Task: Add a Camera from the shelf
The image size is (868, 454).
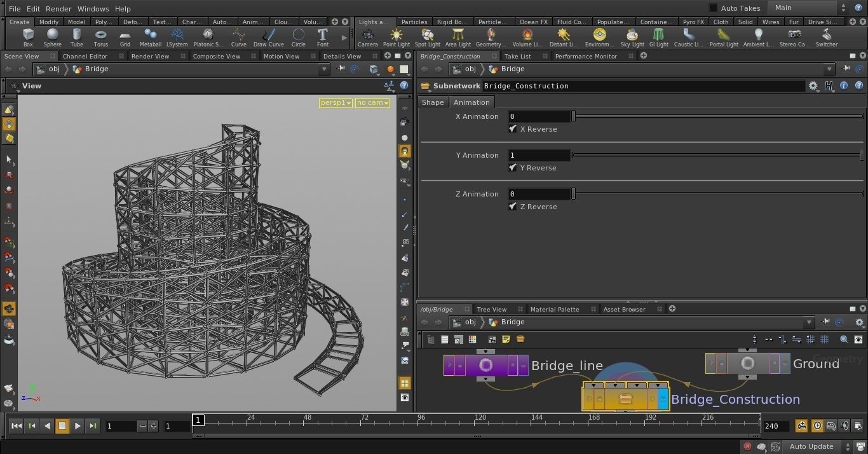Action: (x=367, y=38)
